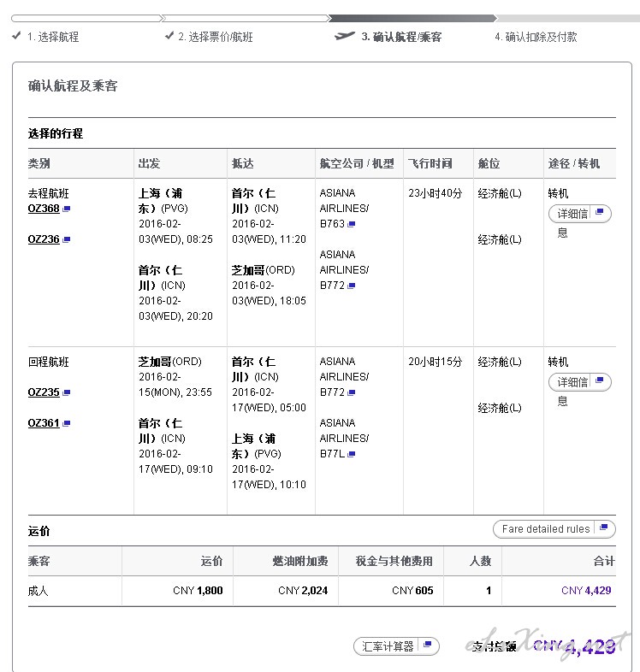Click taxes value CNY 605
The width and height of the screenshot is (640, 672).
[412, 591]
